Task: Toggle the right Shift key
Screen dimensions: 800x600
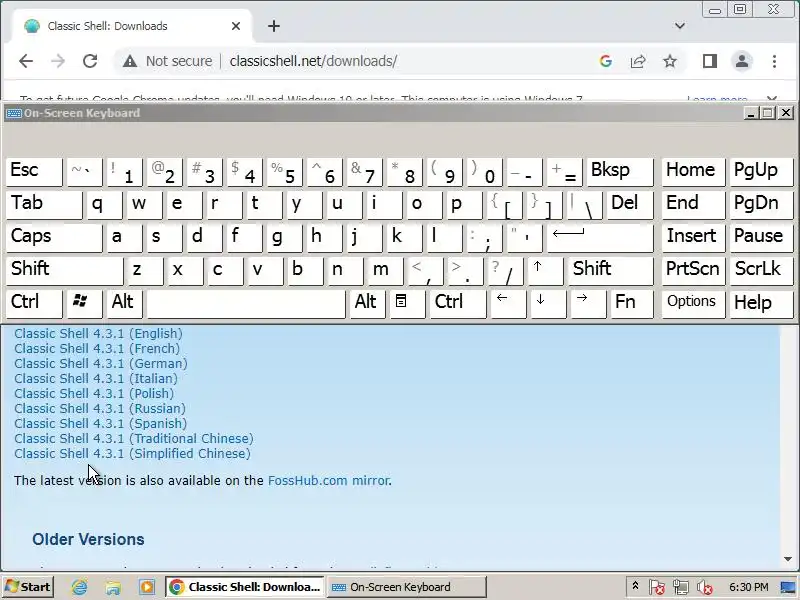Action: (610, 271)
